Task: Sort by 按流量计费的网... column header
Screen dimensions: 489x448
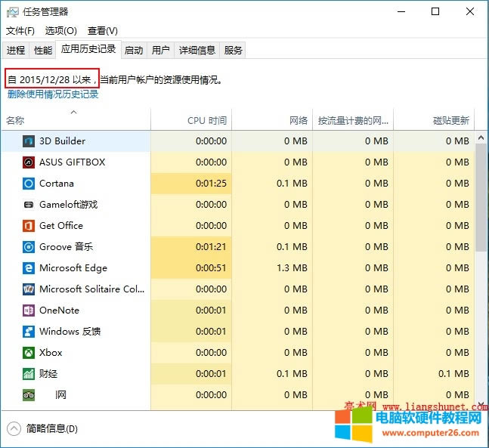Action: pyautogui.click(x=353, y=119)
